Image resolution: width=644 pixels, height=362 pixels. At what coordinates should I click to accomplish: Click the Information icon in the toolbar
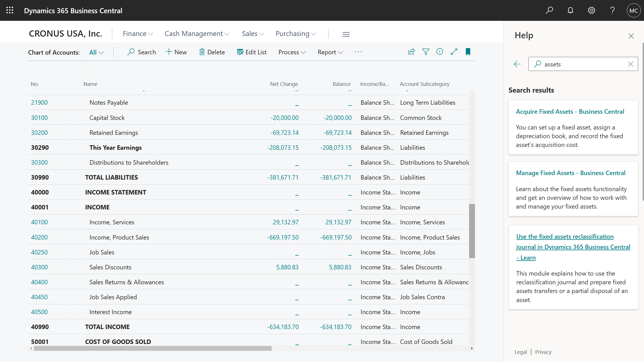click(x=439, y=52)
